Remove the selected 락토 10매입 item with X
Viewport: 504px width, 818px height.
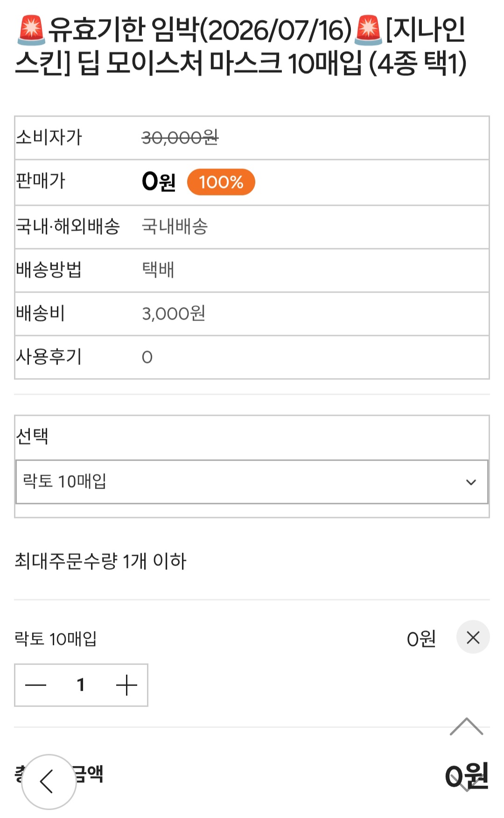point(473,637)
